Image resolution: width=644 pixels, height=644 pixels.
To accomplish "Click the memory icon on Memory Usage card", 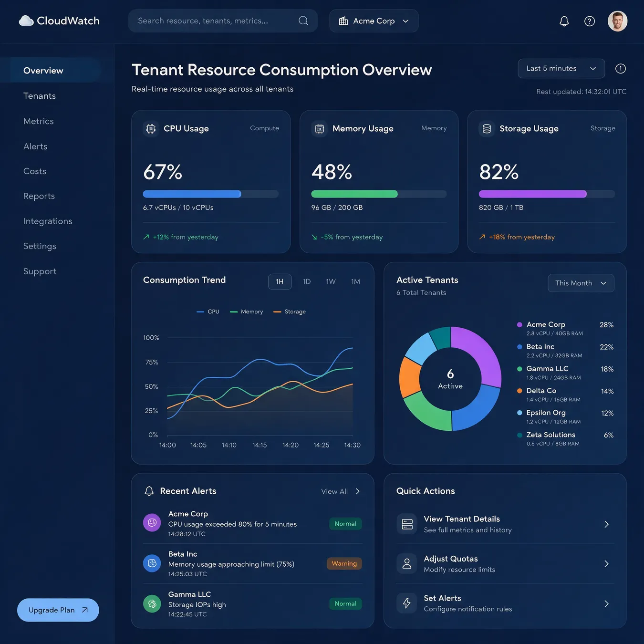I will coord(320,128).
